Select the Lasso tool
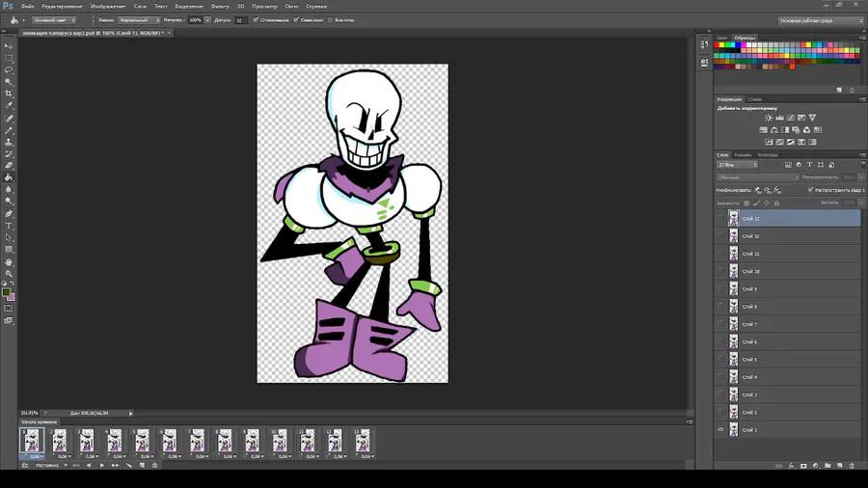Image resolution: width=868 pixels, height=488 pixels. pos(9,70)
